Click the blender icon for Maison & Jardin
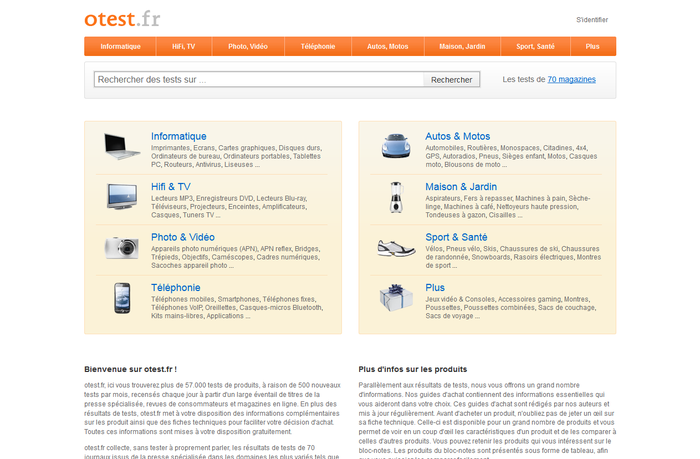This screenshot has width=700, height=459. pyautogui.click(x=396, y=197)
